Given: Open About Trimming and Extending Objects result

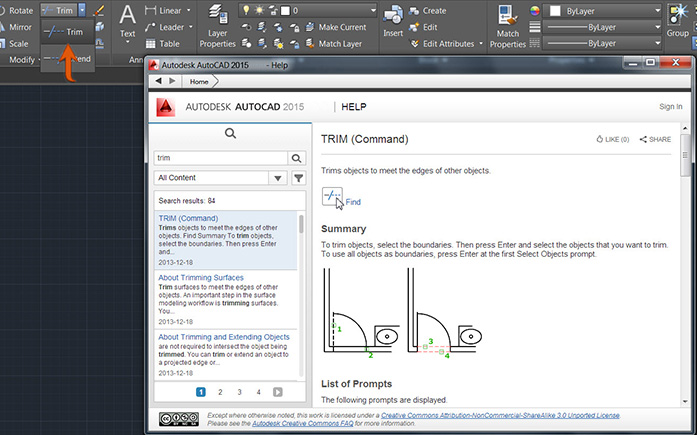Looking at the screenshot, I should (x=224, y=337).
